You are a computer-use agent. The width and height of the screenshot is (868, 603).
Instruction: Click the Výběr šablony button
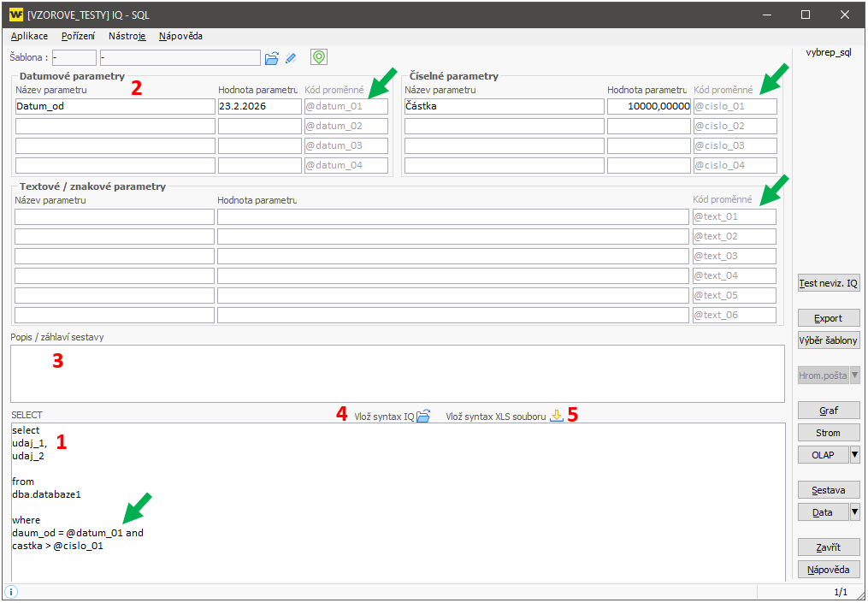(x=828, y=340)
